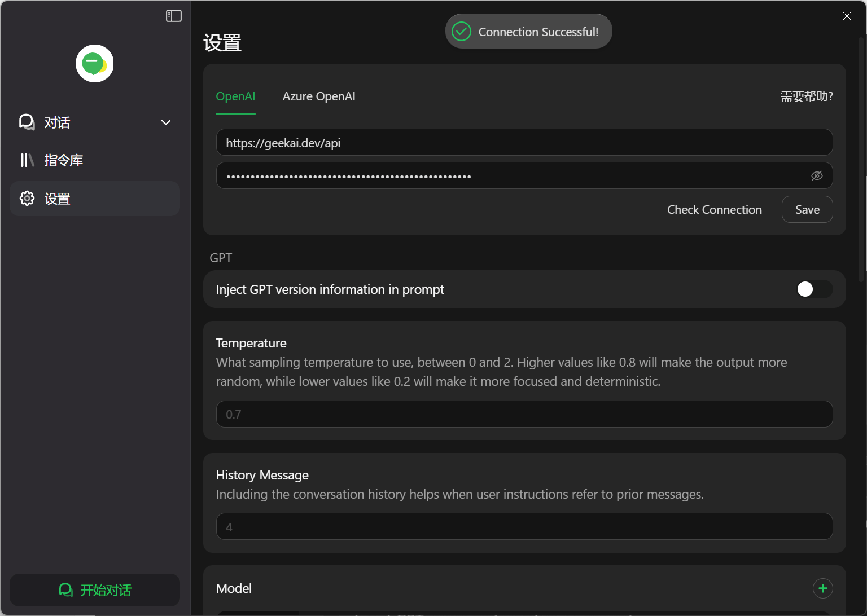Minimize the application window

click(x=769, y=16)
